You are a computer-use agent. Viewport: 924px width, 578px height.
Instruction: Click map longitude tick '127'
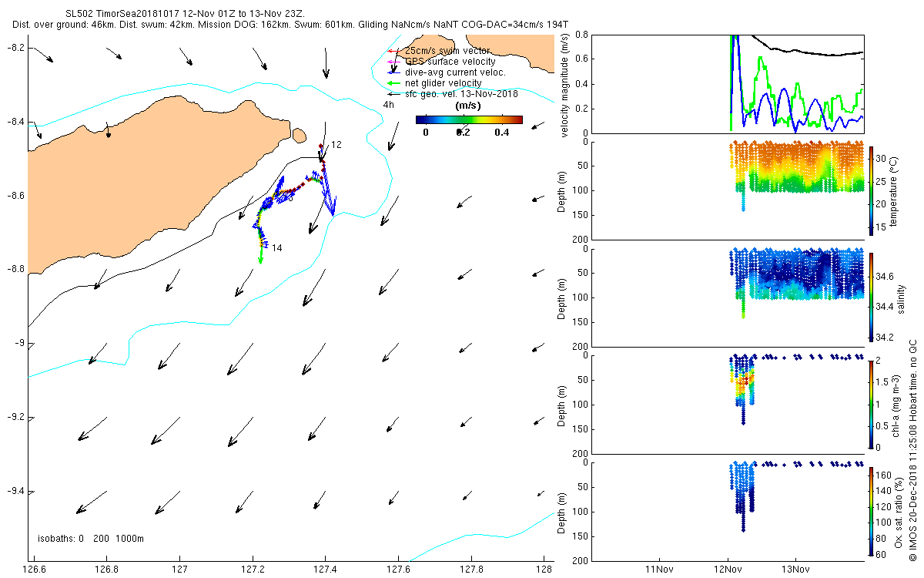[179, 570]
